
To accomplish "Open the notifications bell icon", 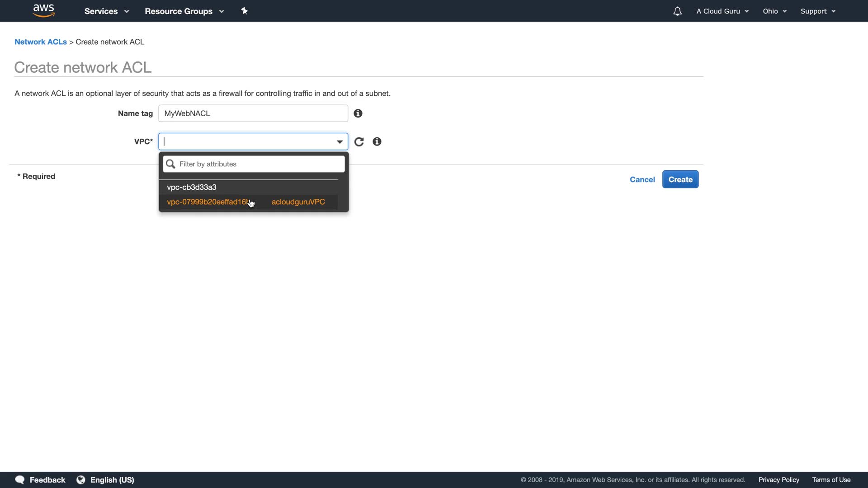I will 677,11.
